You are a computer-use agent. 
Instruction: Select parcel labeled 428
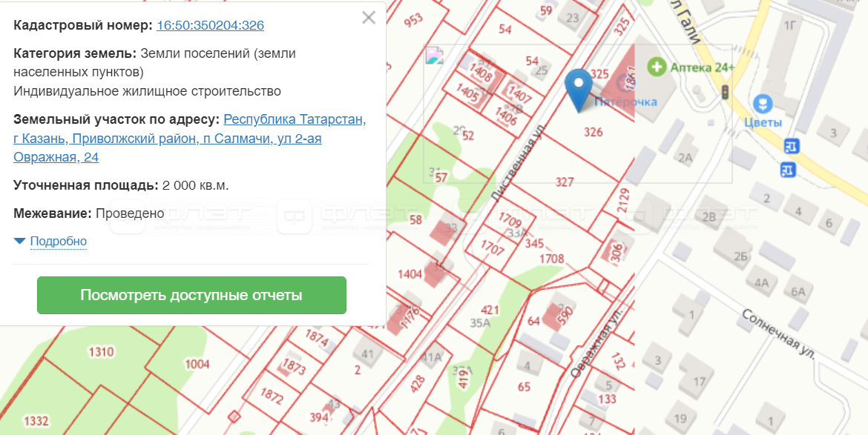coord(418,384)
